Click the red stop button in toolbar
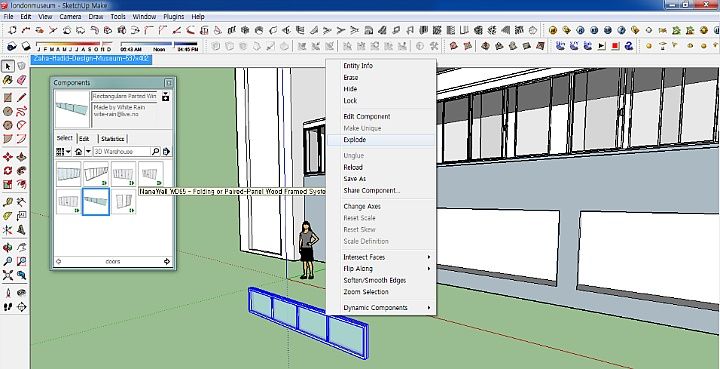This screenshot has height=369, width=720. pos(615,46)
